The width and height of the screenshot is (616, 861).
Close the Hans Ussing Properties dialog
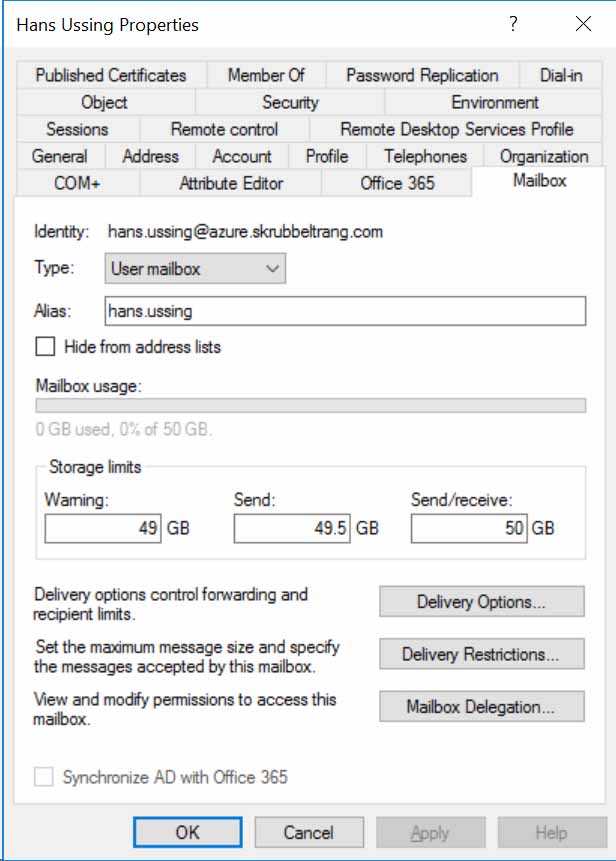[583, 25]
